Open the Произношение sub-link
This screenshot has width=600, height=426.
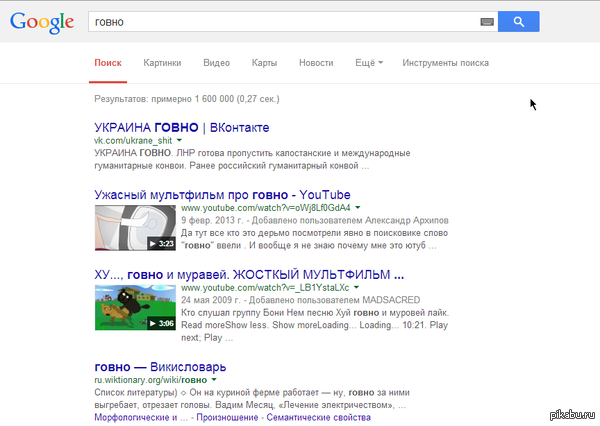pyautogui.click(x=236, y=417)
